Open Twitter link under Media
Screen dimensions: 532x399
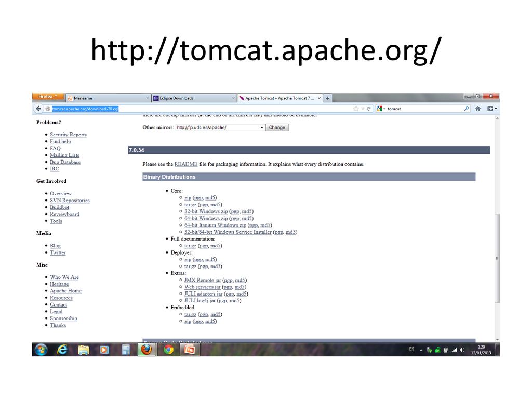tap(58, 252)
